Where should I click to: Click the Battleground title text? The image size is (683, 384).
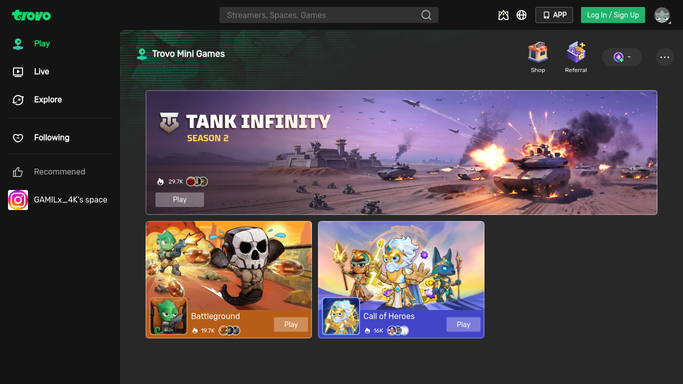[x=215, y=316]
